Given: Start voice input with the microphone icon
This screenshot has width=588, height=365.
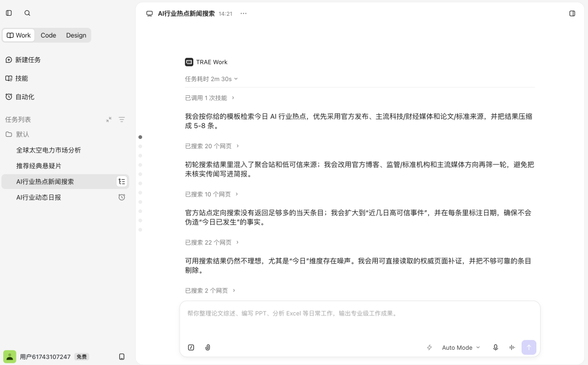Looking at the screenshot, I should pyautogui.click(x=495, y=348).
